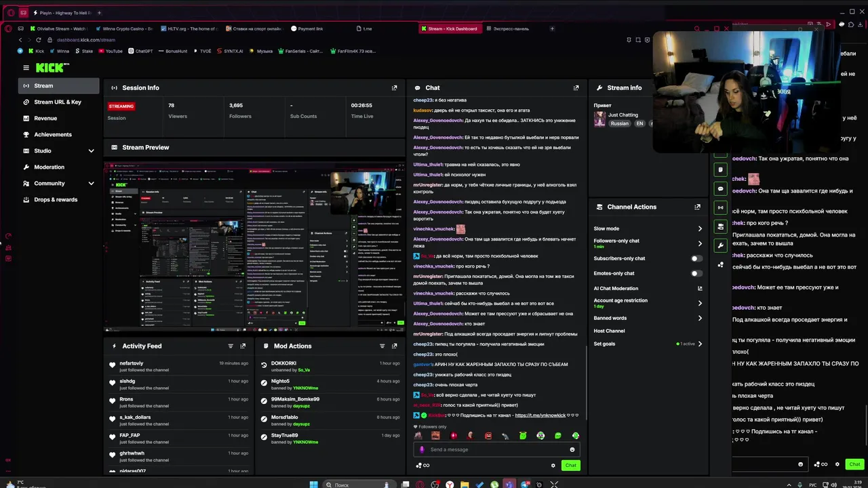868x488 pixels.
Task: Pop out the Session Info panel
Action: click(394, 87)
